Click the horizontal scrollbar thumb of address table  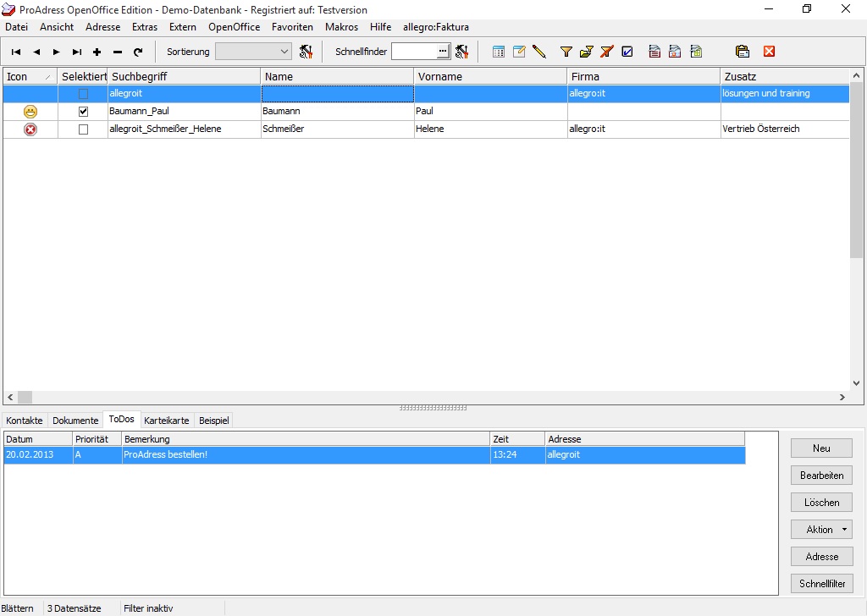click(25, 397)
